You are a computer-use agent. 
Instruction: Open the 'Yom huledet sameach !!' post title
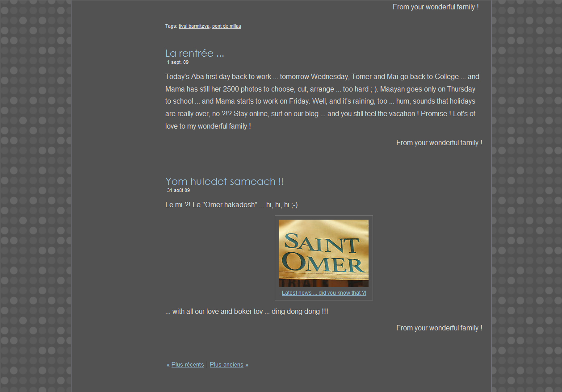coord(224,181)
